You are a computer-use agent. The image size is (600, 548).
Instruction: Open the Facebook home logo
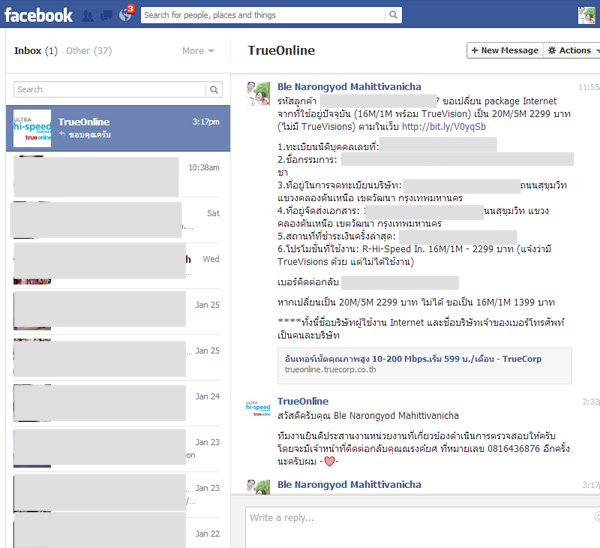click(38, 15)
